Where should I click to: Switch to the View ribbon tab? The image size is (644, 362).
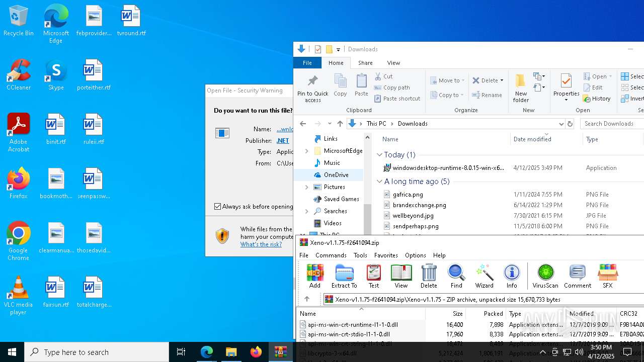[393, 63]
